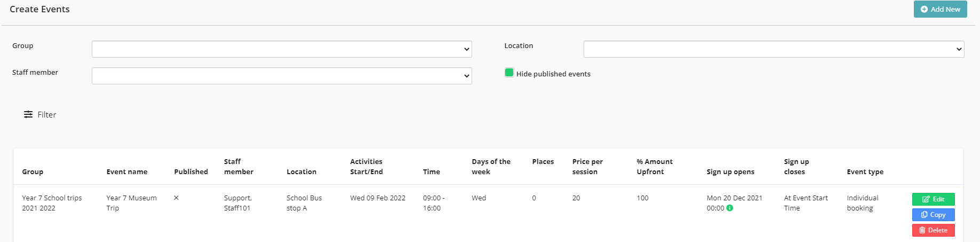The height and width of the screenshot is (242, 980).
Task: Click the Event type column header
Action: click(x=865, y=172)
